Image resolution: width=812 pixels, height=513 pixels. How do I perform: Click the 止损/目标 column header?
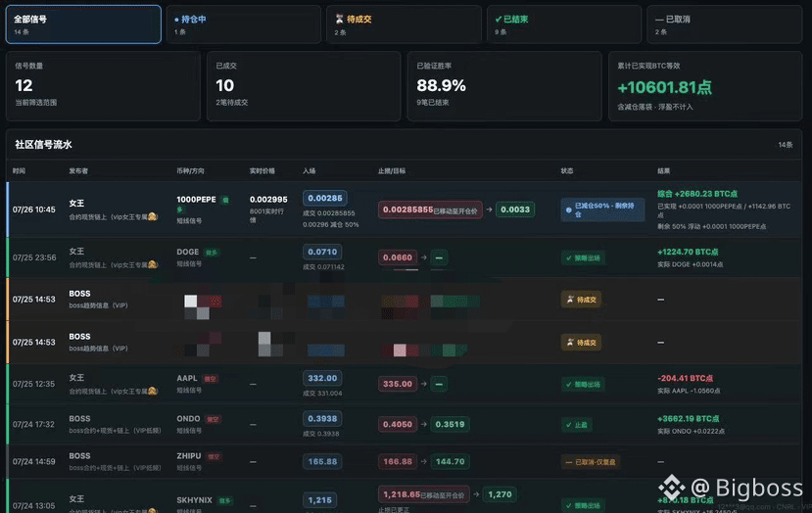pyautogui.click(x=392, y=170)
